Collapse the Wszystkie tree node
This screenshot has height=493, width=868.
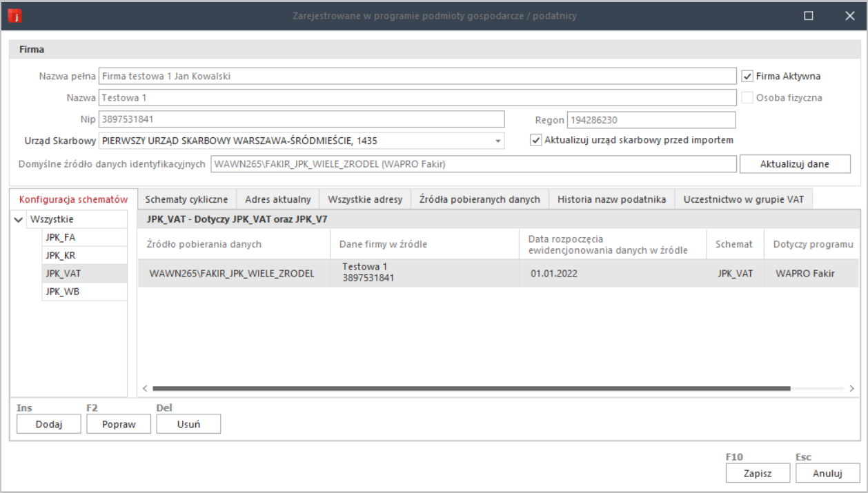point(18,220)
